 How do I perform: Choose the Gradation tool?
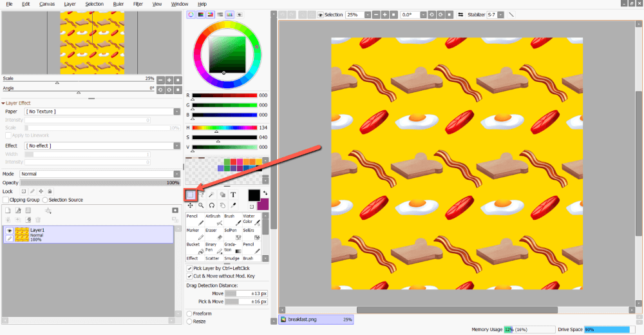[232, 248]
